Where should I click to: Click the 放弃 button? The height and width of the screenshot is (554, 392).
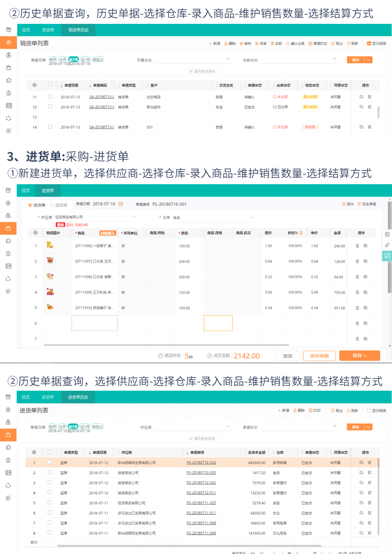click(x=288, y=356)
